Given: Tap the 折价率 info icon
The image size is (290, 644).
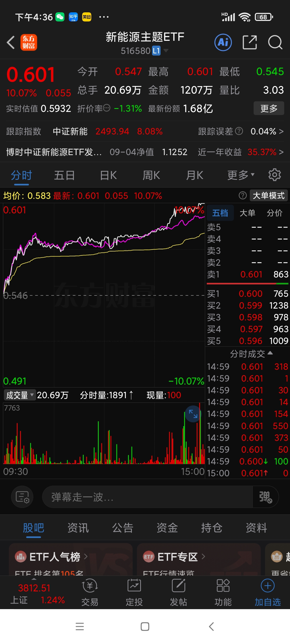Looking at the screenshot, I should pos(107,108).
